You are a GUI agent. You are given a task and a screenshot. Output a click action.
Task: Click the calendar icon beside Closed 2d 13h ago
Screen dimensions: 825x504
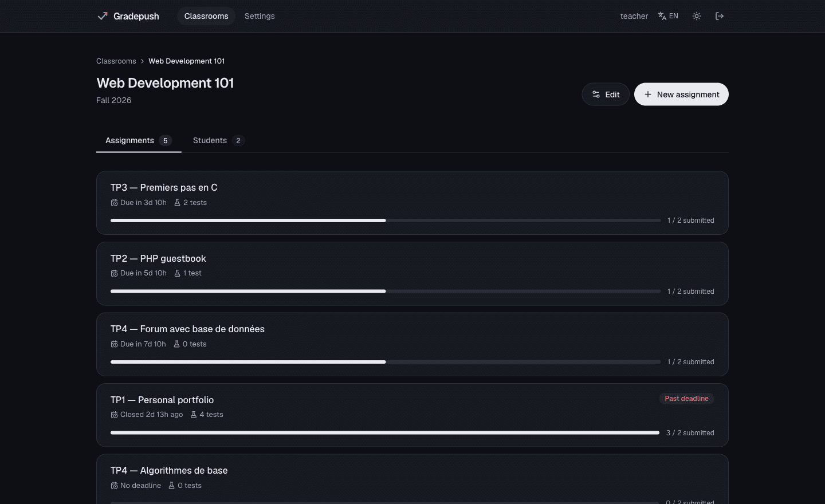point(114,415)
